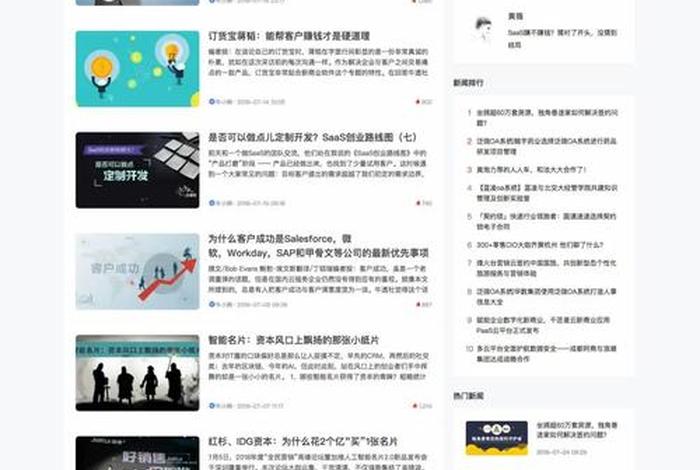Click author icon under Salesforce customer success article
Screen dimensions: 700x470
212,304
